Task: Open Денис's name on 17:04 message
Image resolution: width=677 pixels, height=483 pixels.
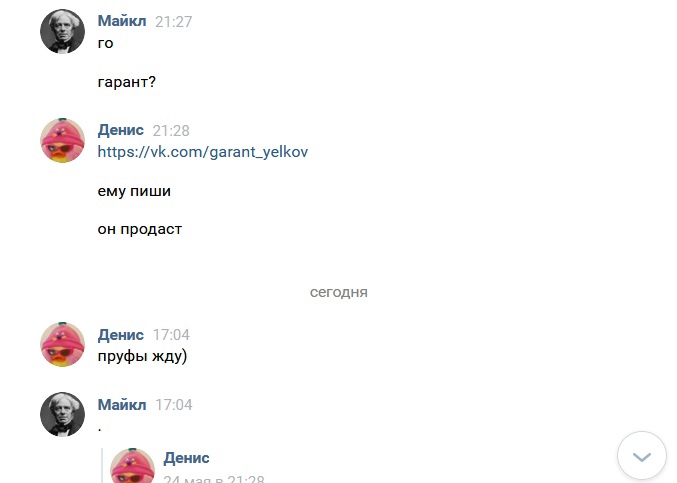Action: [x=121, y=334]
